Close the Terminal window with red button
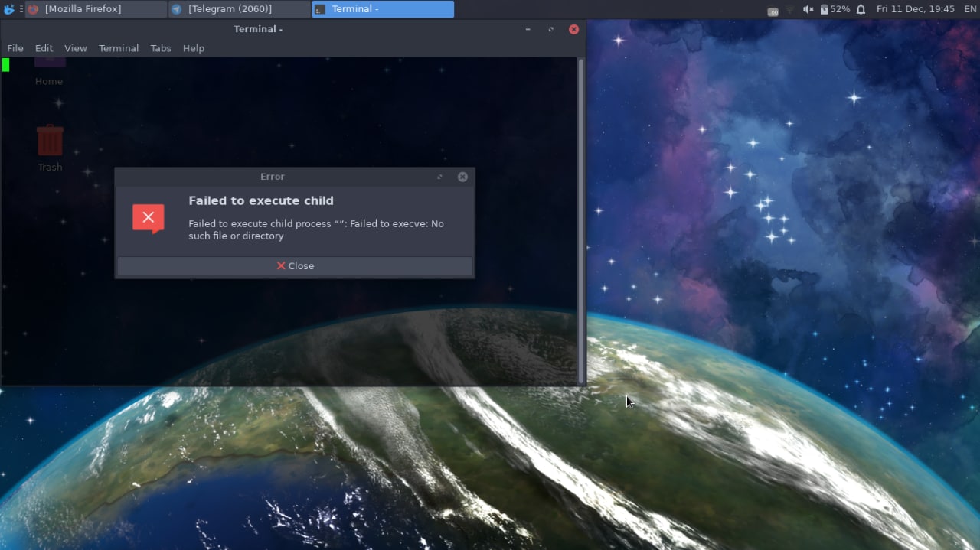 (x=573, y=29)
